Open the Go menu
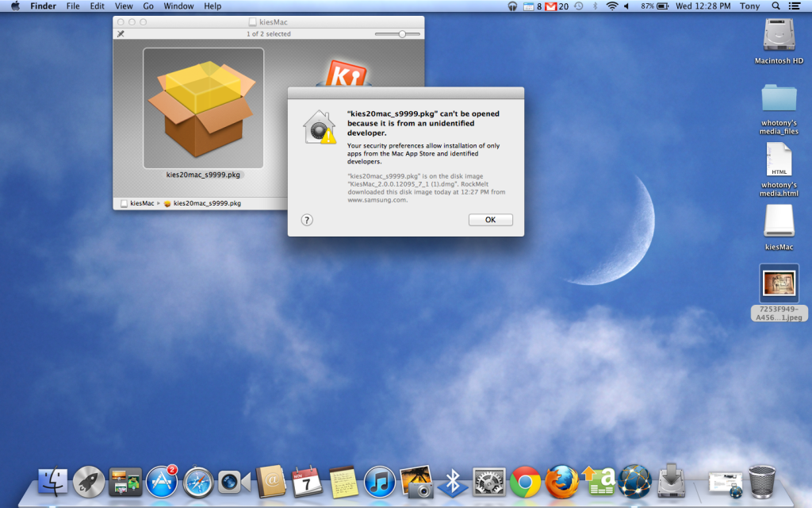This screenshot has height=508, width=812. [148, 6]
